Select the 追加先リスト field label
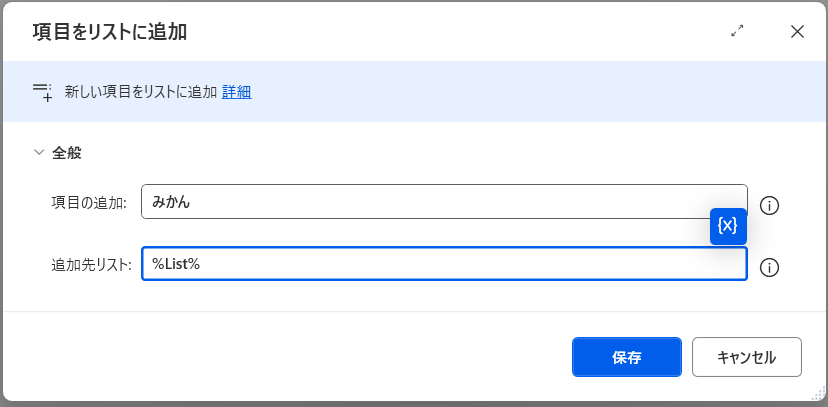Image resolution: width=828 pixels, height=407 pixels. pos(91,265)
